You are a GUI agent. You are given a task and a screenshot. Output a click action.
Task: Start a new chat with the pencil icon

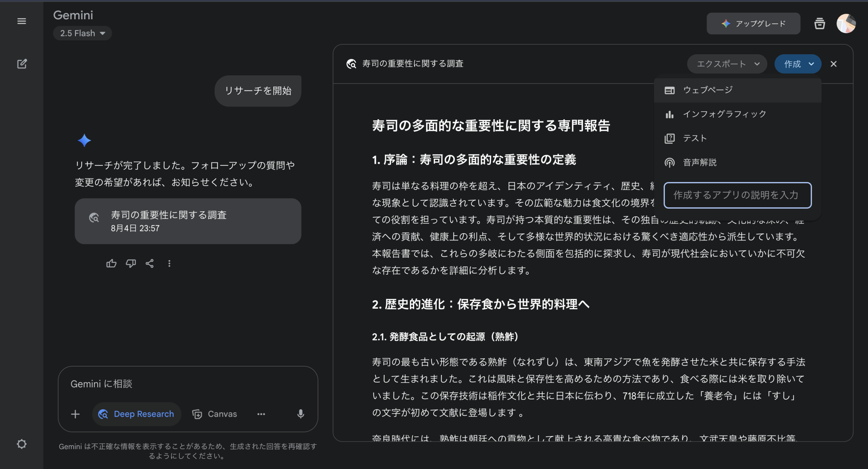point(22,64)
